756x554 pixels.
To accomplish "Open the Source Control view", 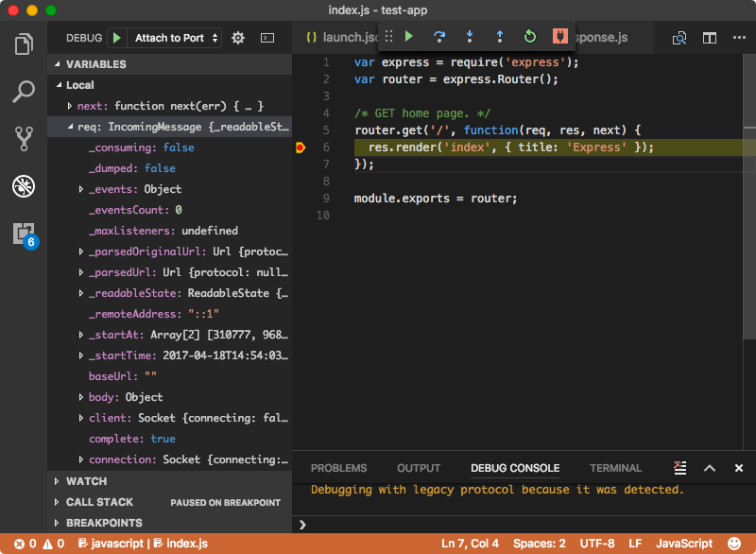I will pyautogui.click(x=24, y=139).
